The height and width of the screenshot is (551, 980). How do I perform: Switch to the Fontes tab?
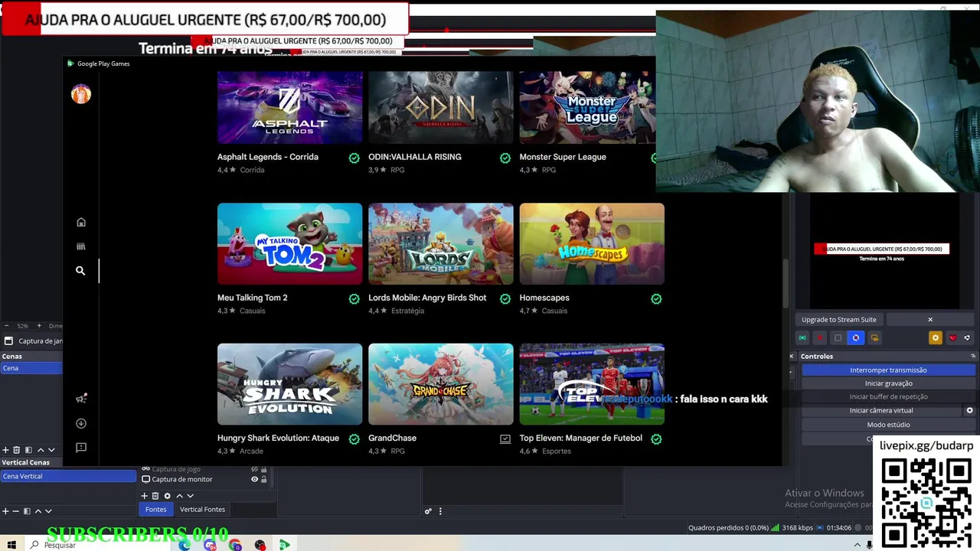(155, 510)
